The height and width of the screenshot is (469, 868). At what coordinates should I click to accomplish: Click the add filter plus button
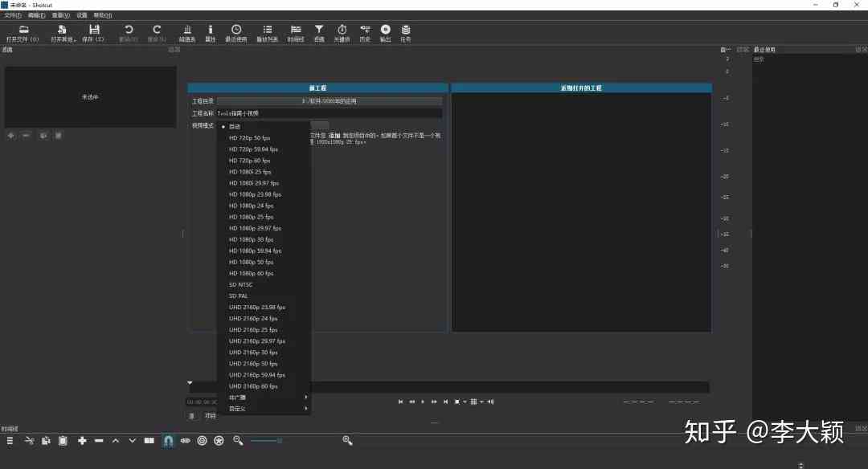(11, 136)
